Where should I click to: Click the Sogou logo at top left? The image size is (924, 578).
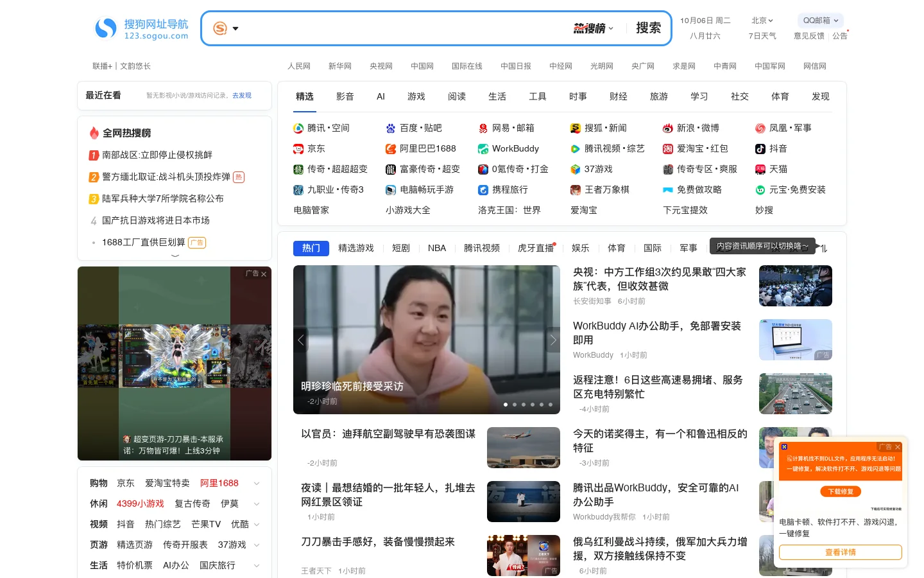coord(142,28)
